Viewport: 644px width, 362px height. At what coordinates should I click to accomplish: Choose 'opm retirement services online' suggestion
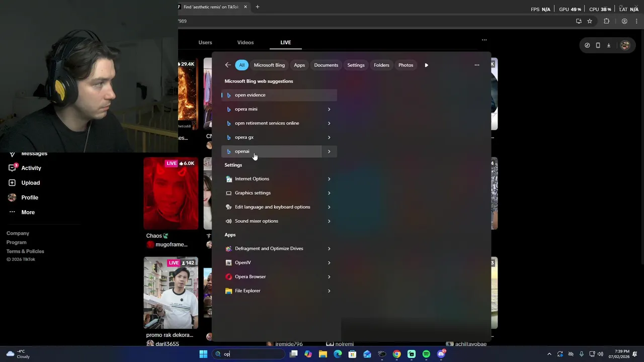click(x=272, y=123)
